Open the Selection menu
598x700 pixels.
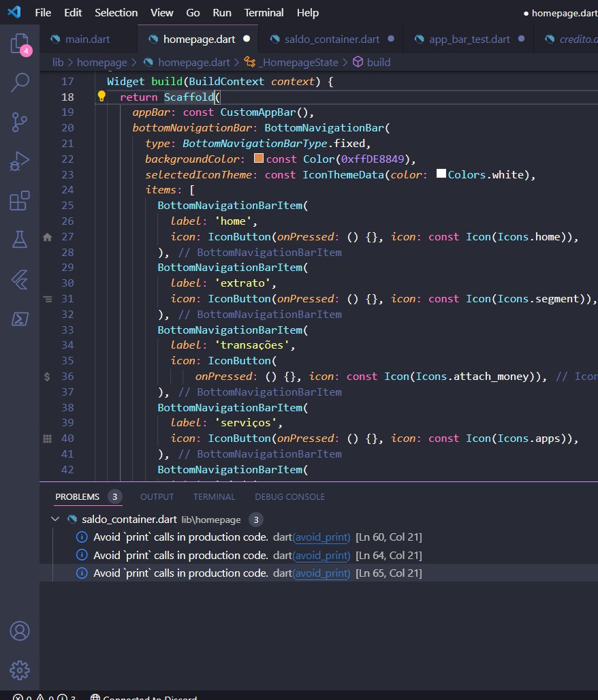(116, 12)
